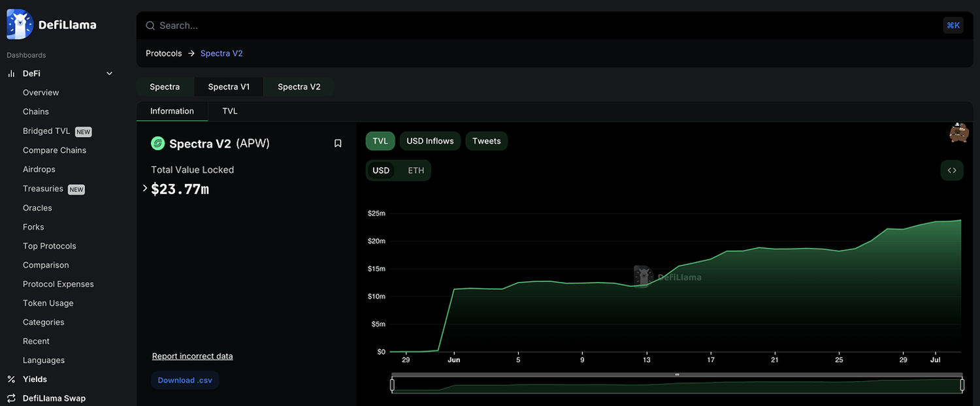Image resolution: width=980 pixels, height=406 pixels.
Task: Open the Report incorrect data link
Action: pyautogui.click(x=192, y=356)
